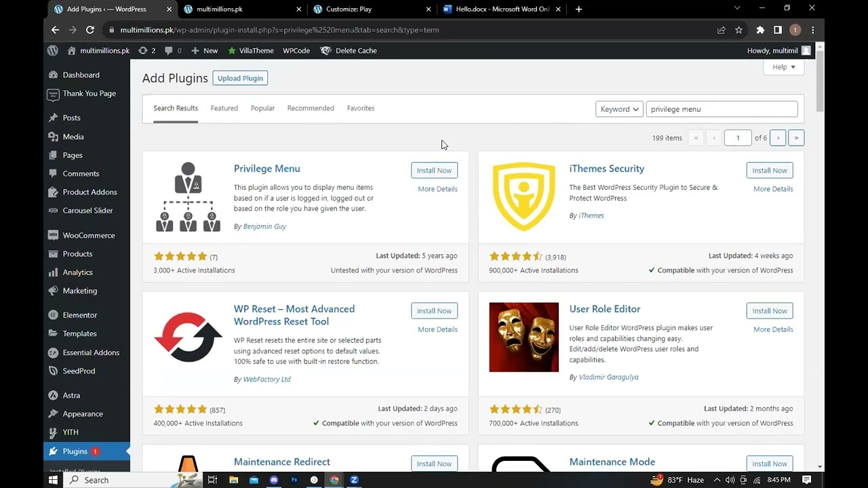
Task: Open the Maintenance Redirect plugin title
Action: (282, 462)
